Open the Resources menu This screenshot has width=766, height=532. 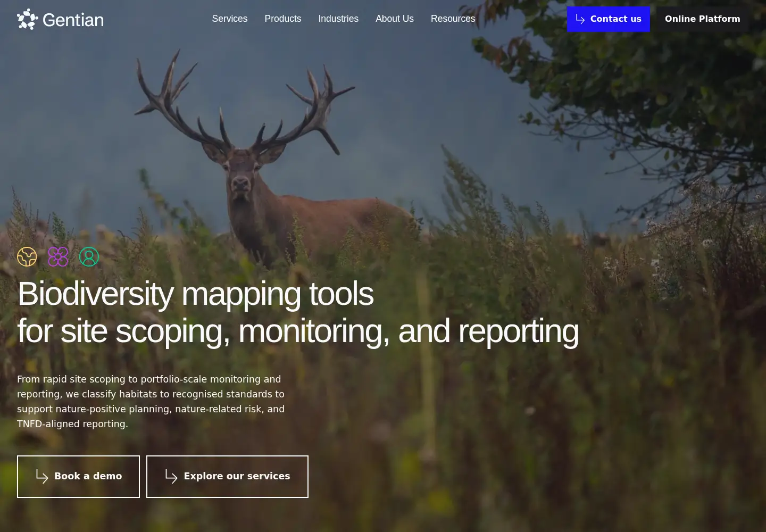[x=453, y=19]
